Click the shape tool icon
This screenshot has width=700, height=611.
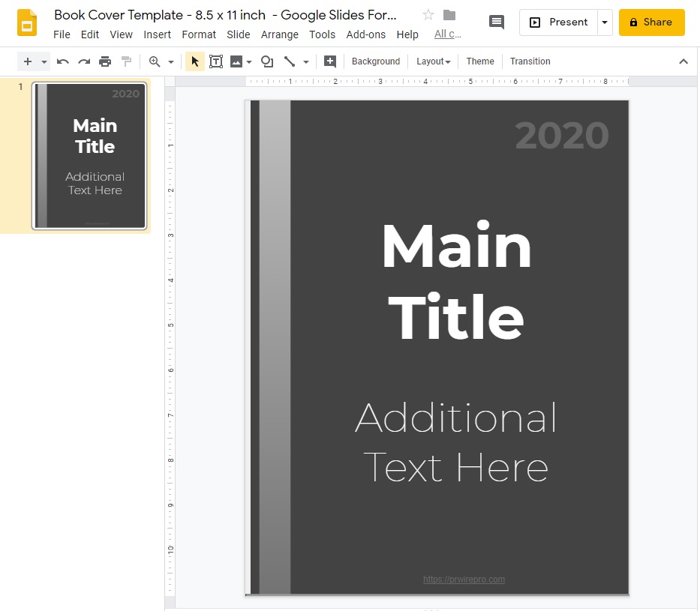pyautogui.click(x=267, y=61)
